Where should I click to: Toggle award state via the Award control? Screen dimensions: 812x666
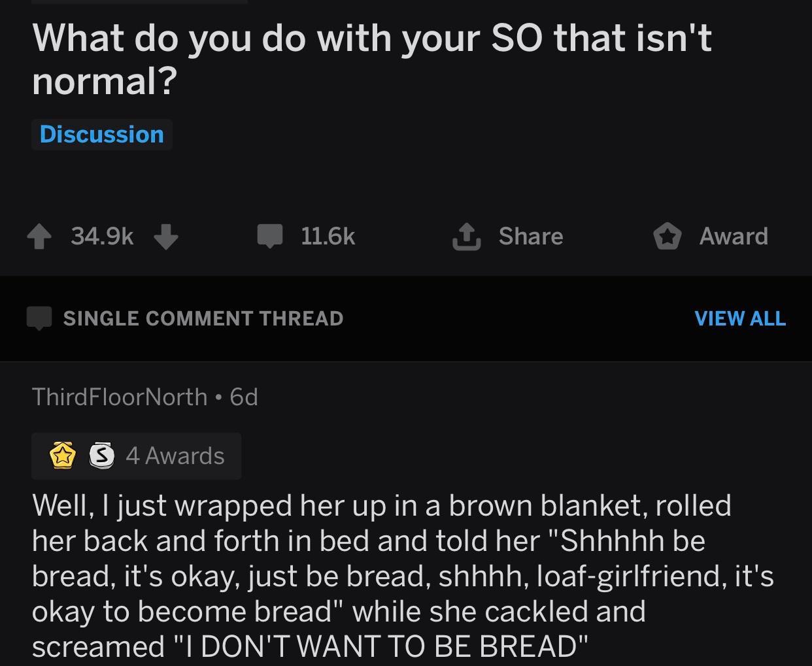(x=667, y=237)
